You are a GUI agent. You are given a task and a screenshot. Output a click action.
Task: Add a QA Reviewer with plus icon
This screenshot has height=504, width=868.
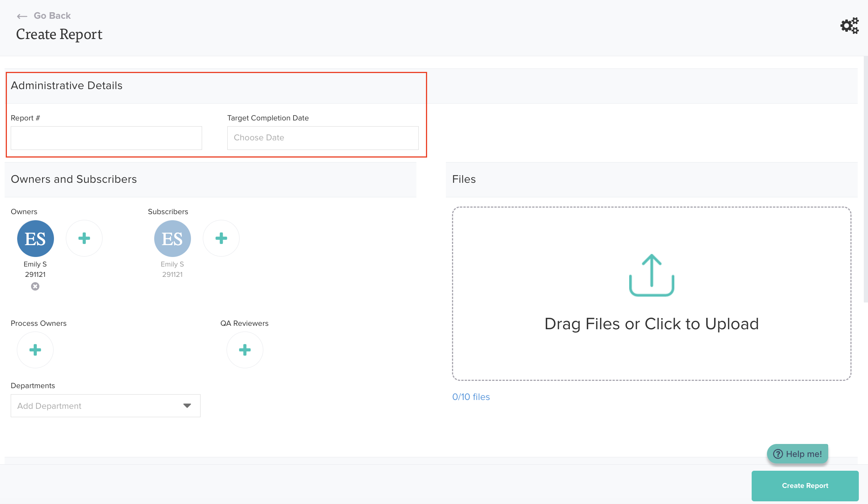pos(245,350)
